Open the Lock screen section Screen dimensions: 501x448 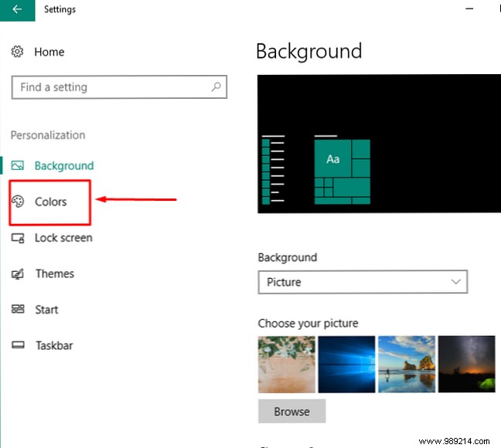63,238
